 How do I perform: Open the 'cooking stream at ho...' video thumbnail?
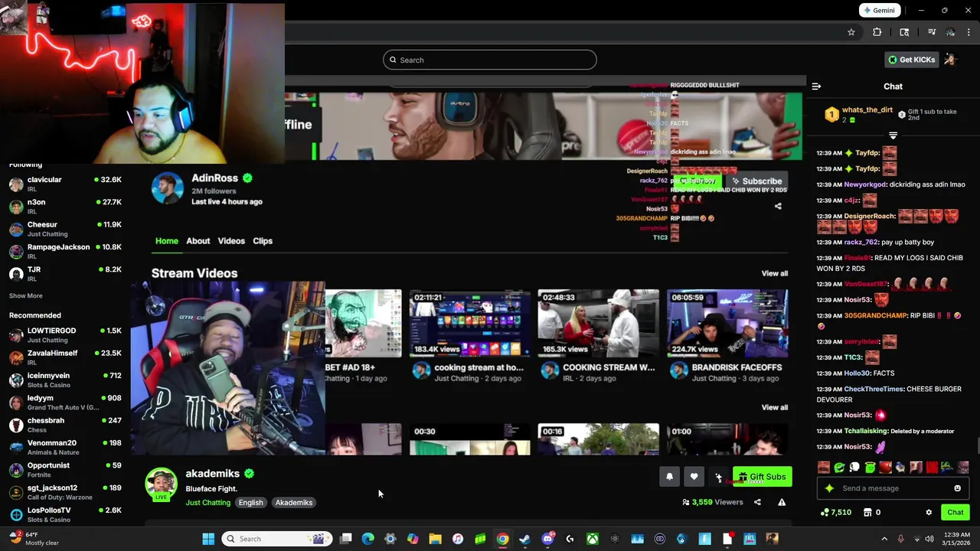469,324
